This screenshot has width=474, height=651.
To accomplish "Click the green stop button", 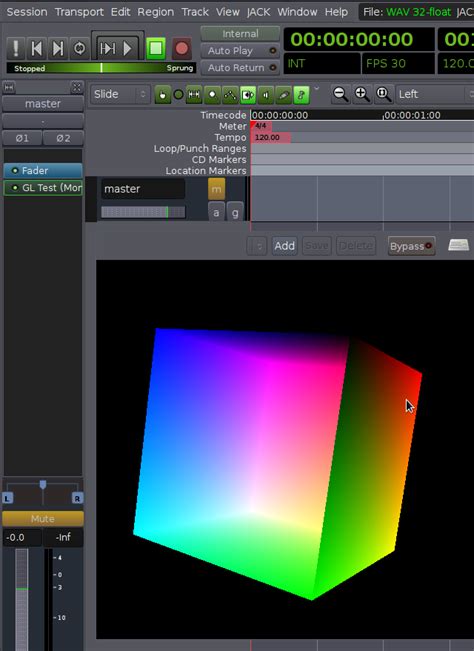I will point(156,49).
